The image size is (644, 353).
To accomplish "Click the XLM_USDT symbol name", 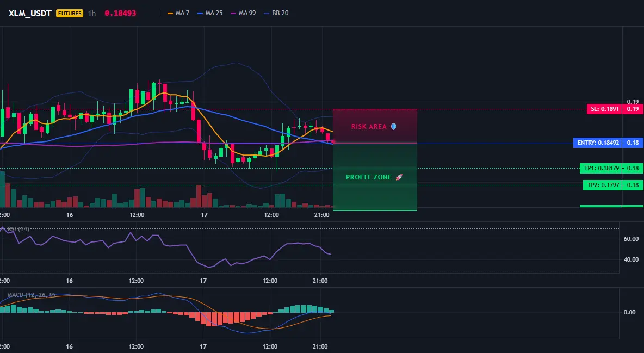I will pyautogui.click(x=30, y=13).
